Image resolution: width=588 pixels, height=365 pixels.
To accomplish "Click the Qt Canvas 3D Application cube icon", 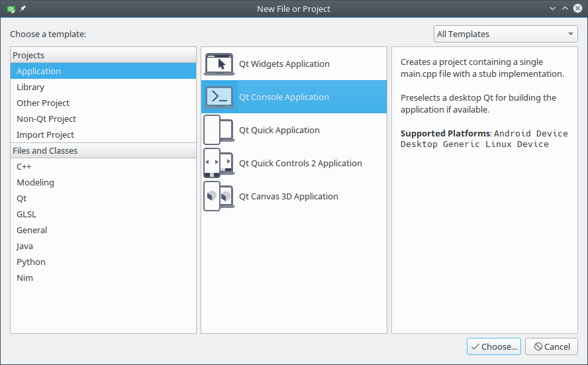I will click(219, 196).
